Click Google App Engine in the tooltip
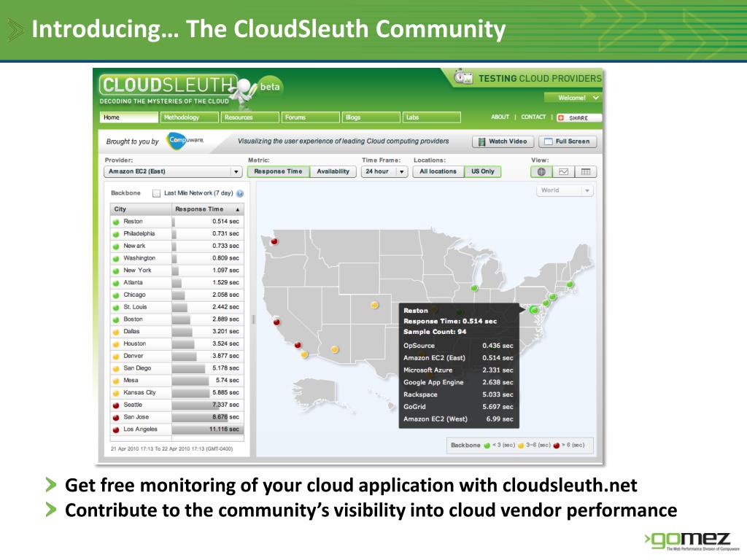 [433, 382]
